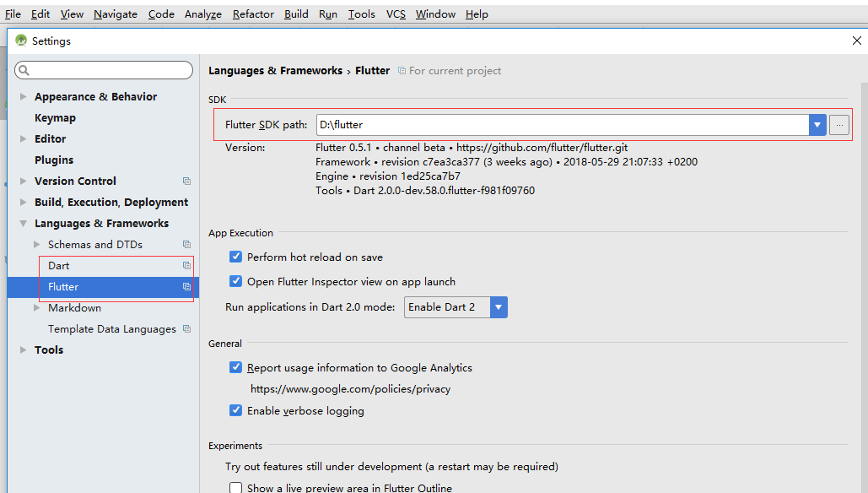This screenshot has height=493, width=868.
Task: Open the View menu
Action: (72, 14)
